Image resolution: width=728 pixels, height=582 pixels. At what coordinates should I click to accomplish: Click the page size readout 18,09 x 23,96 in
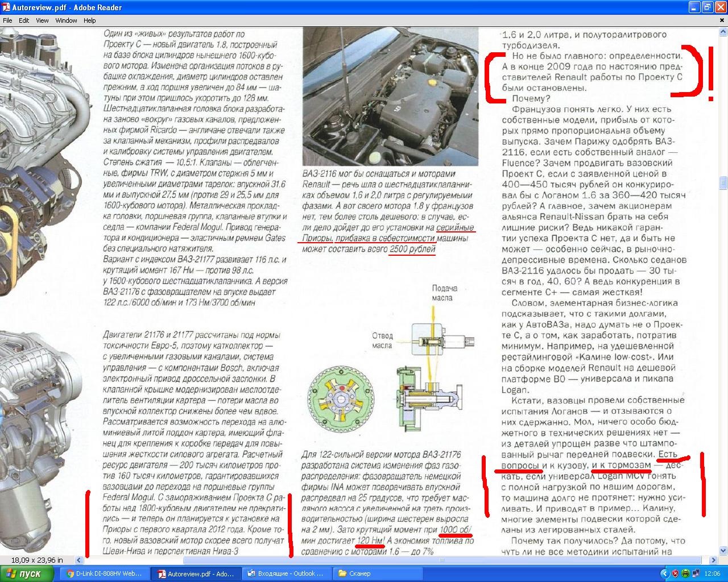37,560
